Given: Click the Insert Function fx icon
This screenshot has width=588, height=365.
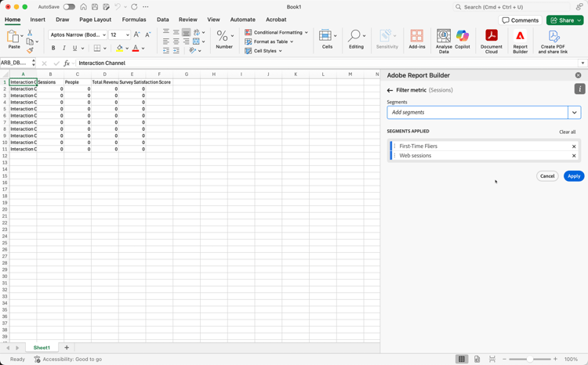Looking at the screenshot, I should (x=67, y=63).
